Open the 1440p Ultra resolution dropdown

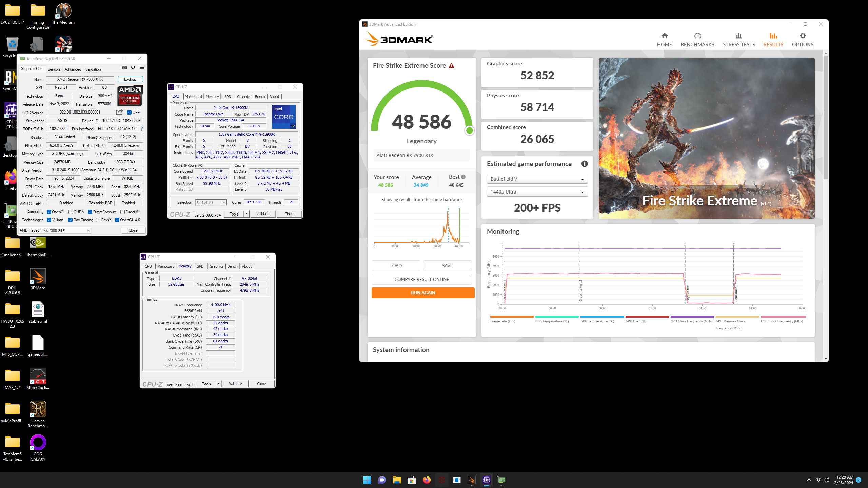tap(537, 192)
